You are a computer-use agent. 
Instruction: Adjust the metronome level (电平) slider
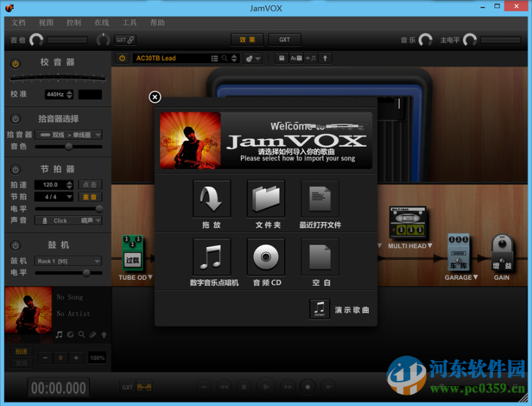[x=68, y=209]
